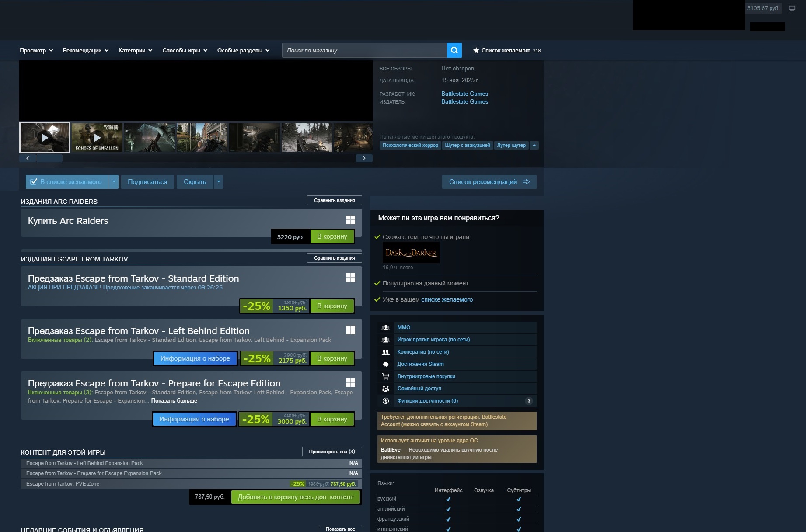Click the wishlist star icon
This screenshot has height=532, width=806.
[x=476, y=51]
